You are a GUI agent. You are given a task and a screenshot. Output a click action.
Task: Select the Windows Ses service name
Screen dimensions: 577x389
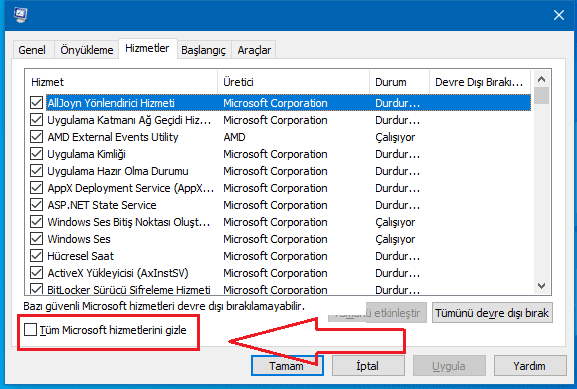coord(79,239)
